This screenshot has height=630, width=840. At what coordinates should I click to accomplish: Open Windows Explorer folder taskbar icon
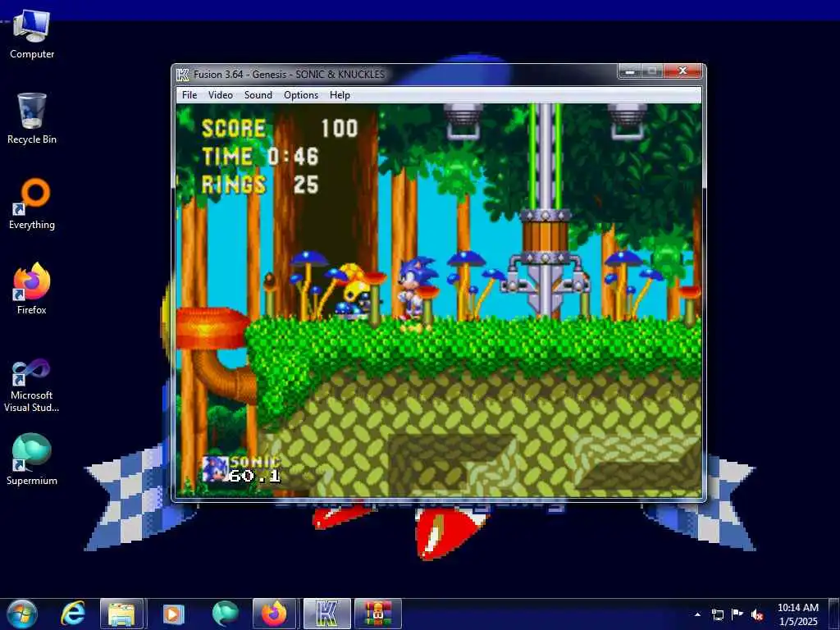(x=121, y=614)
